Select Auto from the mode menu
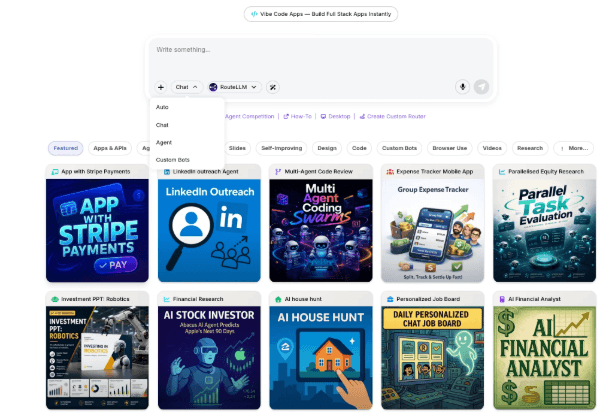This screenshot has height=415, width=614. coord(187,107)
